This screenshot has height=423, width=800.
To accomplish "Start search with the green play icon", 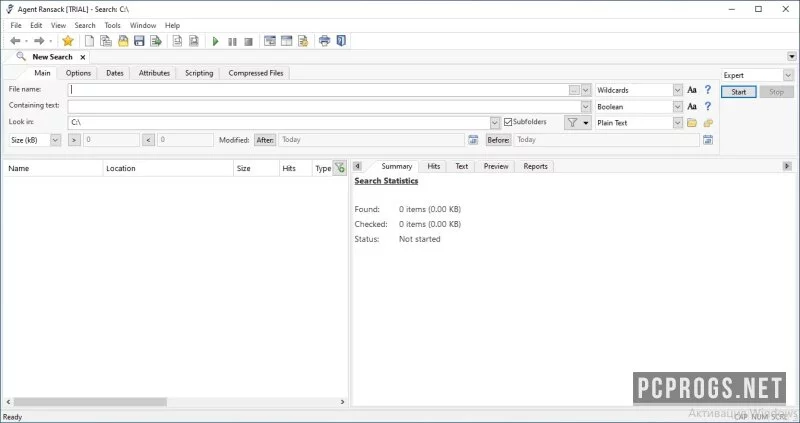I will tap(215, 41).
